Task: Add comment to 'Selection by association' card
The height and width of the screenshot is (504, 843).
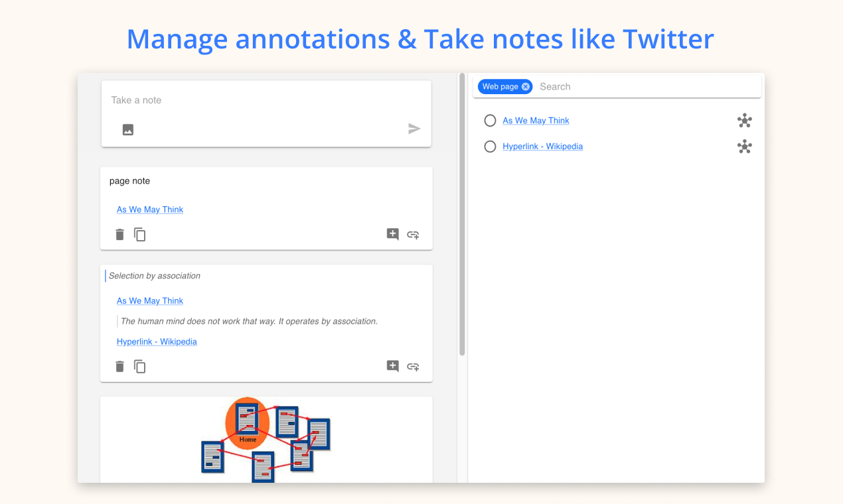Action: [393, 366]
